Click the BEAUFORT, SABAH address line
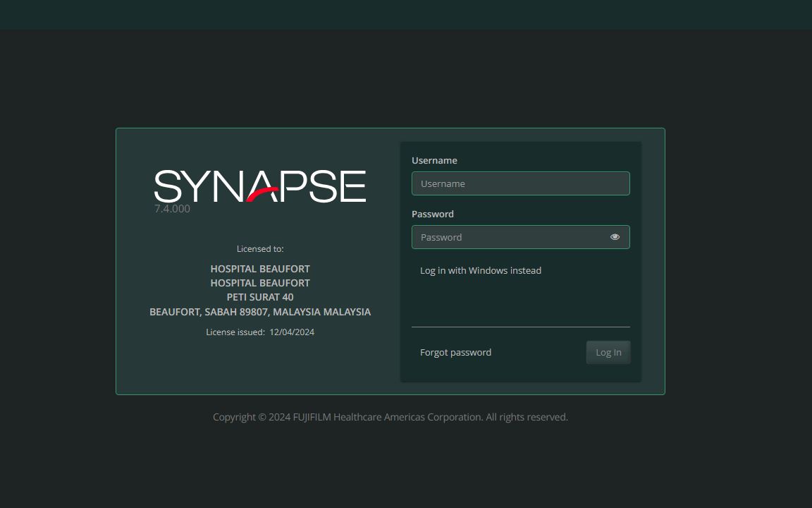The image size is (812, 508). coord(259,311)
